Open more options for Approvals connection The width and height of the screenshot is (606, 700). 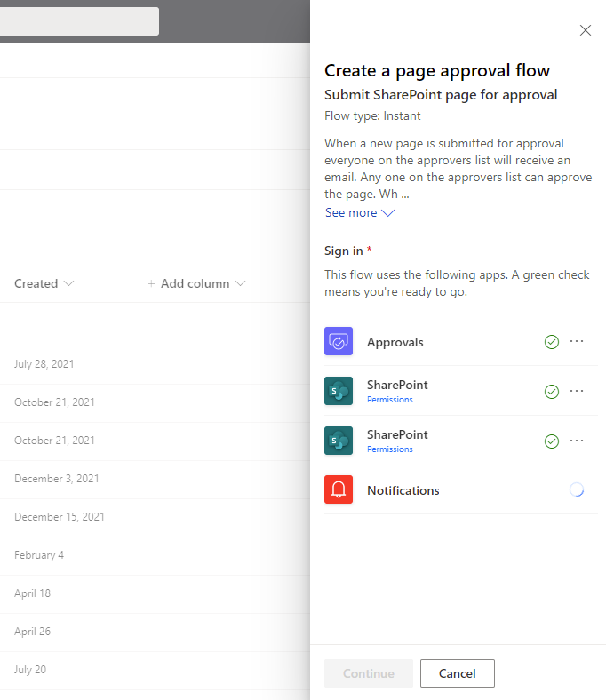click(x=577, y=341)
